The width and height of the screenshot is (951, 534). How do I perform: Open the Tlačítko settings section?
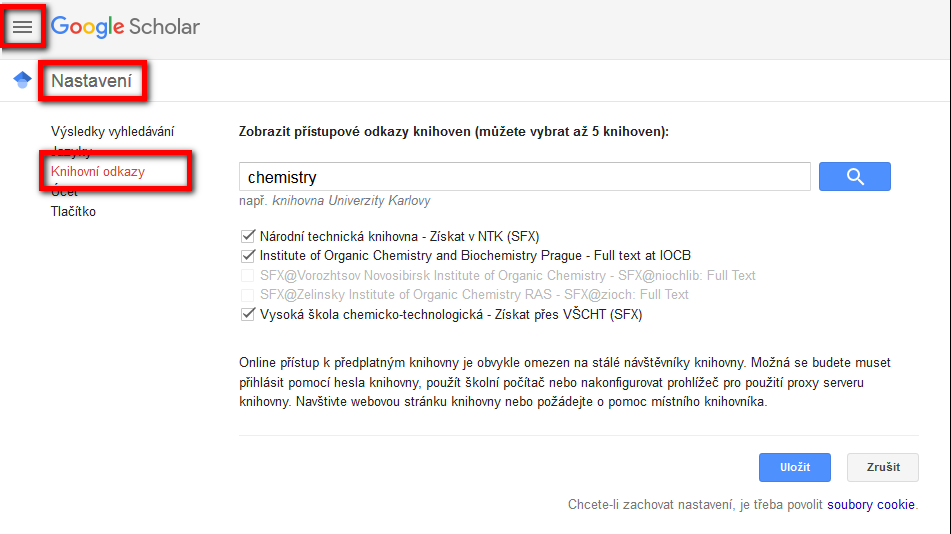[73, 212]
